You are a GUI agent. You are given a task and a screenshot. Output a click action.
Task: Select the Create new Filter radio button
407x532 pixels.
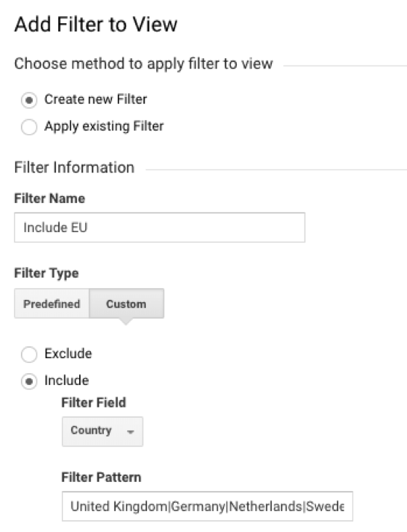pyautogui.click(x=29, y=101)
